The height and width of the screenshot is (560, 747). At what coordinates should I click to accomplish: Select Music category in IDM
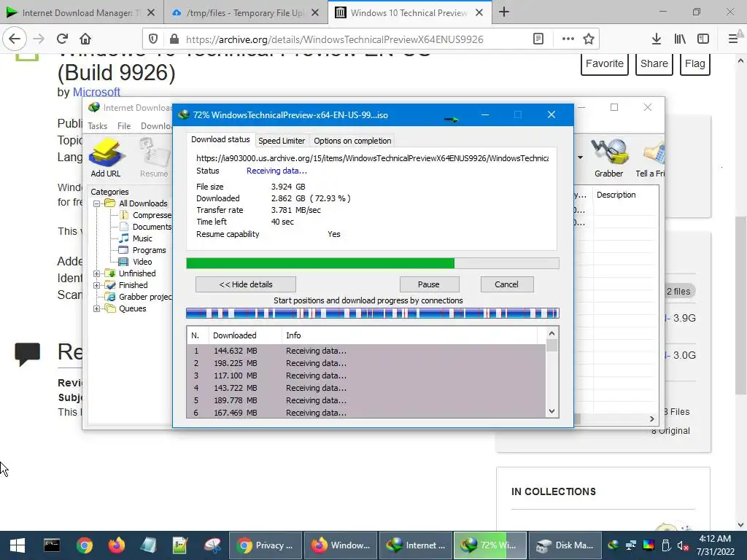tap(142, 238)
